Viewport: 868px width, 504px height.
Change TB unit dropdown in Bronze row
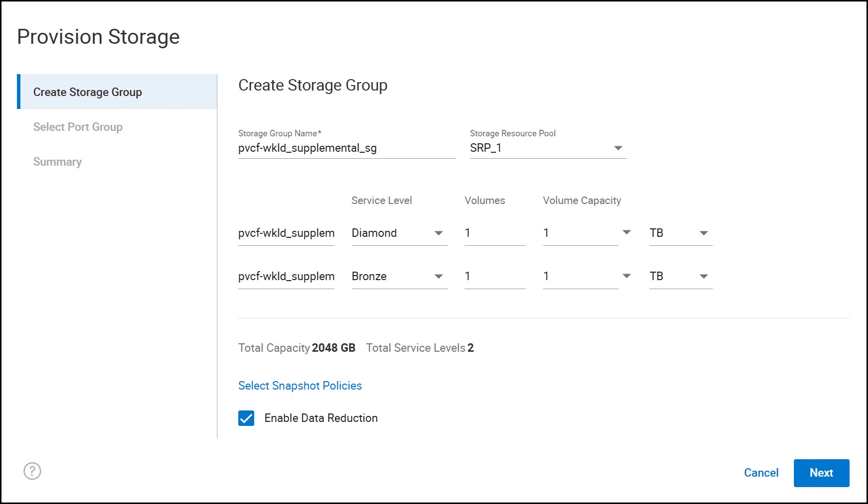tap(681, 276)
